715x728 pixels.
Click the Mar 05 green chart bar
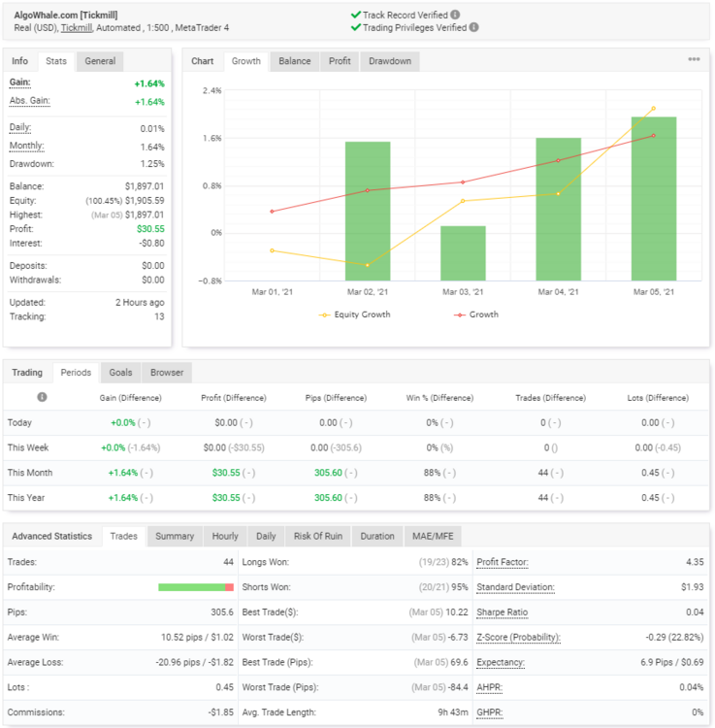[x=654, y=199]
